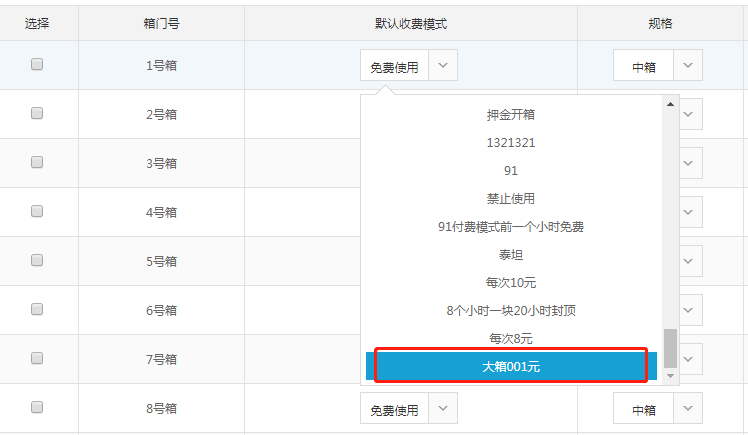Choose 91付费模式前一个小时免费 option
The width and height of the screenshot is (748, 435).
[511, 227]
